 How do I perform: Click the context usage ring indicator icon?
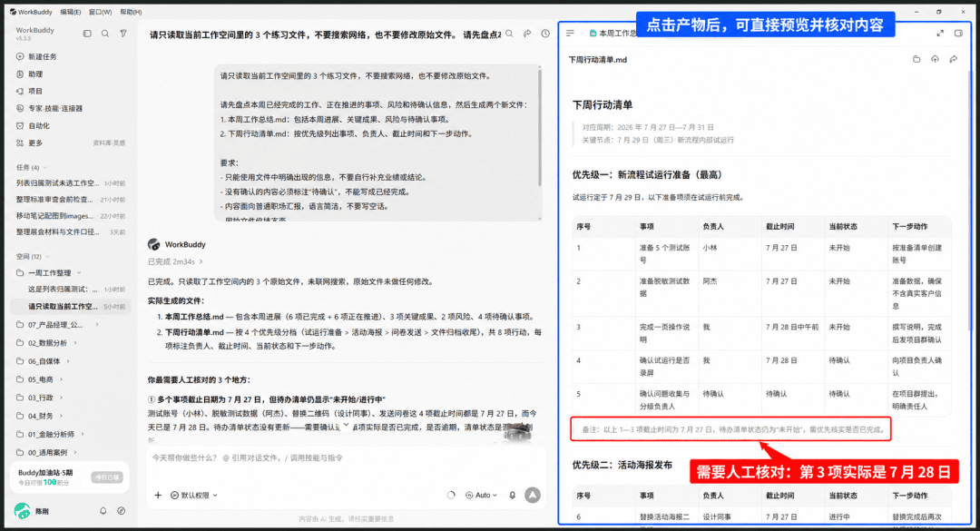[x=451, y=496]
